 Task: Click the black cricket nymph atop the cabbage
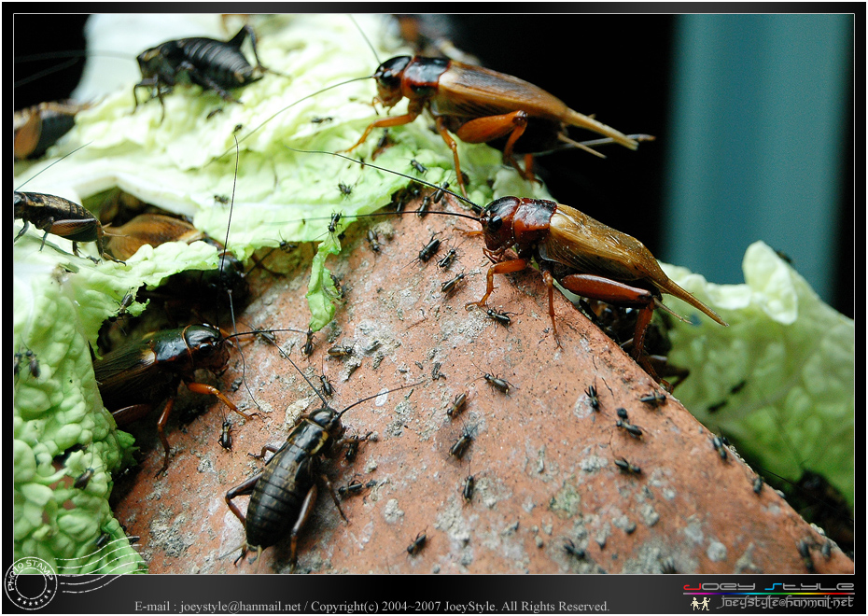197,66
